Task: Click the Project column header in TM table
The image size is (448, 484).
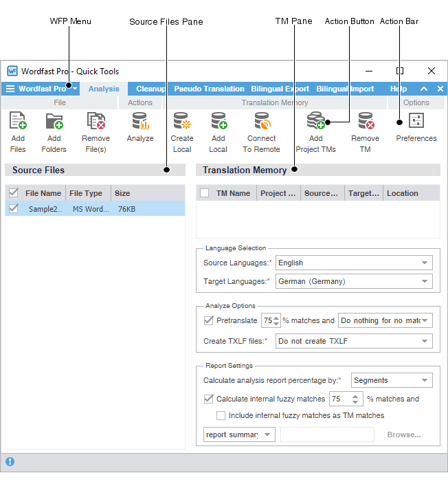Action: tap(278, 193)
